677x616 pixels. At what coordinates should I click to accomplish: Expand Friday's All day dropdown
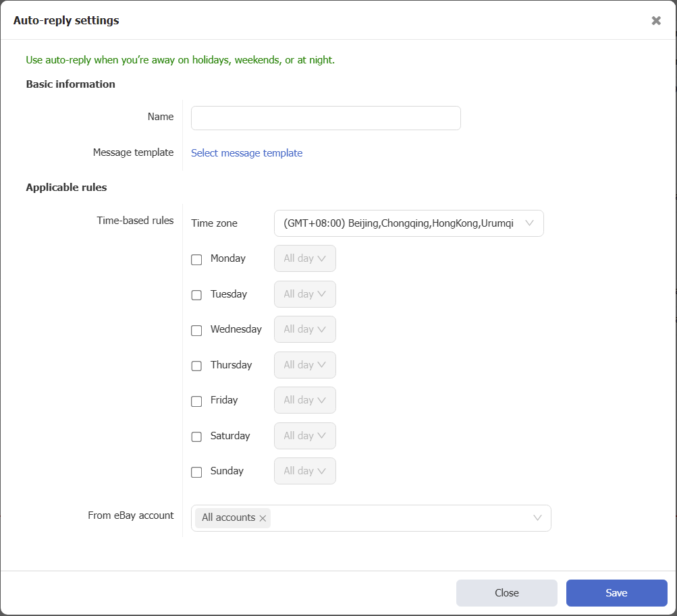click(304, 400)
